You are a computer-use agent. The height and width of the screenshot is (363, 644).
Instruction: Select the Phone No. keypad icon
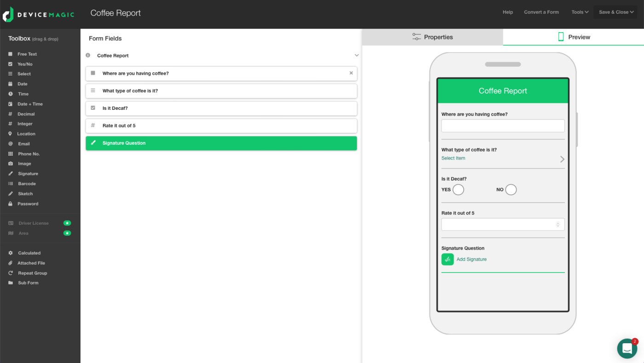click(10, 154)
